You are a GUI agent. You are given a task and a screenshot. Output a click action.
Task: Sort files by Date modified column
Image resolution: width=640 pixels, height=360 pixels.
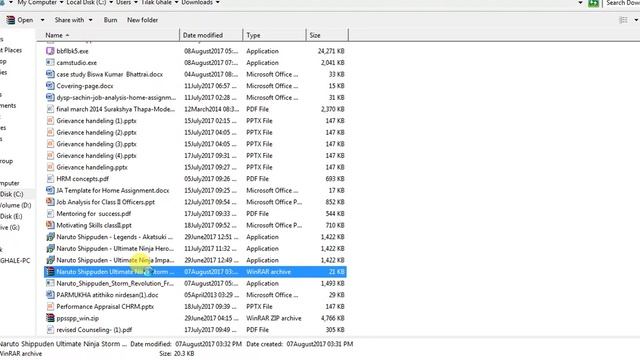click(211, 35)
